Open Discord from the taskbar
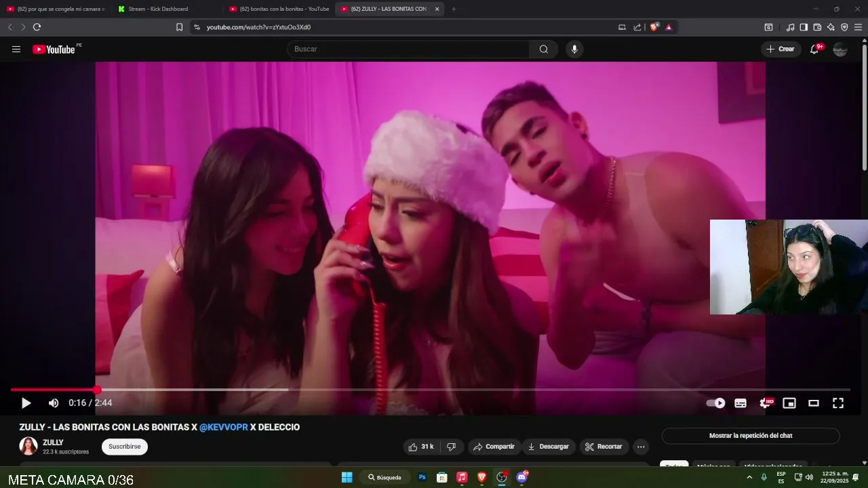This screenshot has height=488, width=868. tap(521, 477)
